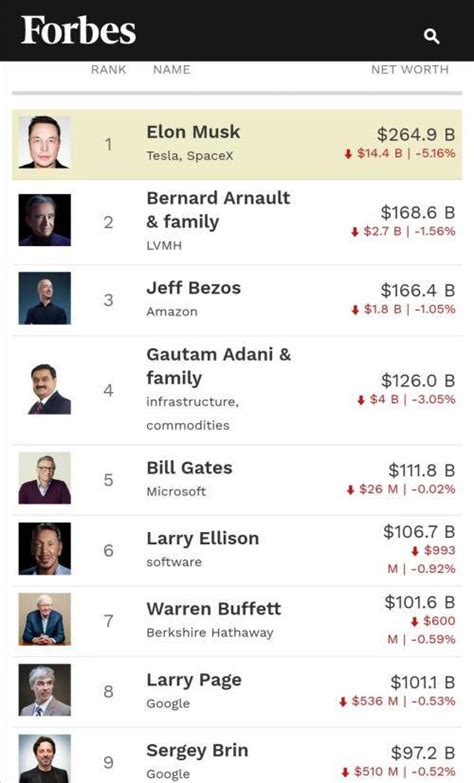
Task: Open Bernard Arnault's profile photo
Action: tap(44, 220)
